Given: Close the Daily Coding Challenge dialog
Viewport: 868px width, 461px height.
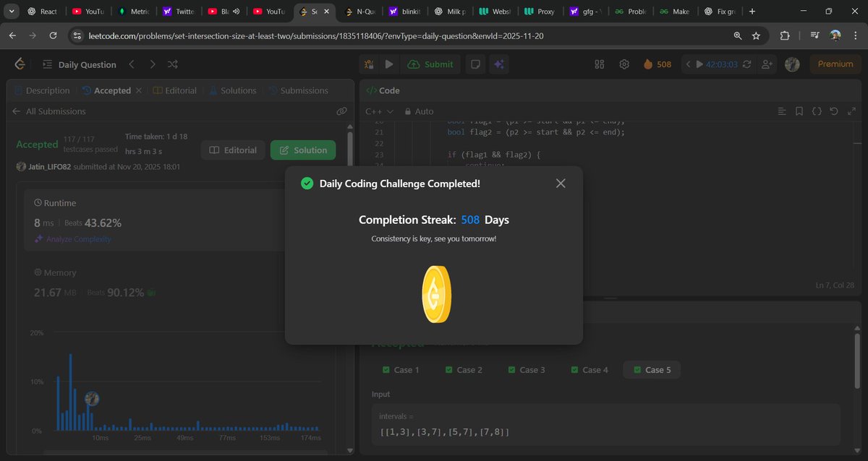Looking at the screenshot, I should click(x=561, y=183).
